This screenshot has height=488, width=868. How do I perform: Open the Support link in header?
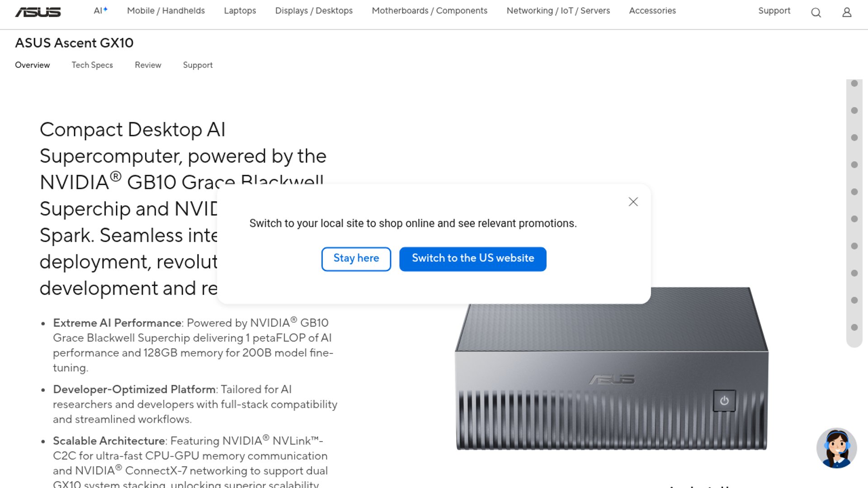click(x=774, y=11)
